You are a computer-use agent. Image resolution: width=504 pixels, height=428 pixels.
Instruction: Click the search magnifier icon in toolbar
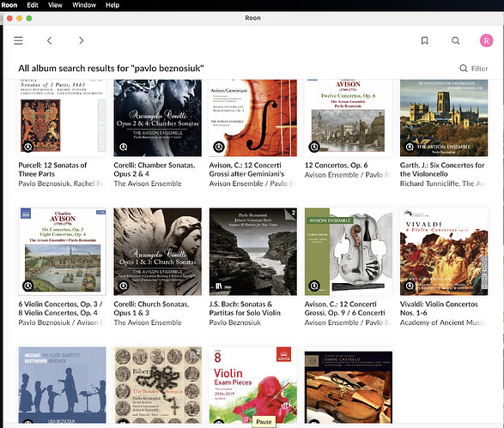click(455, 40)
